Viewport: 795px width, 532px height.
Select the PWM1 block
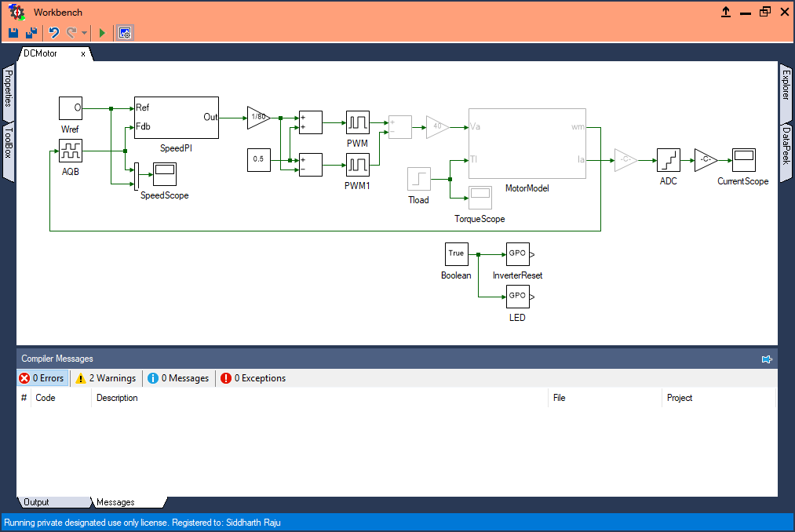point(357,165)
